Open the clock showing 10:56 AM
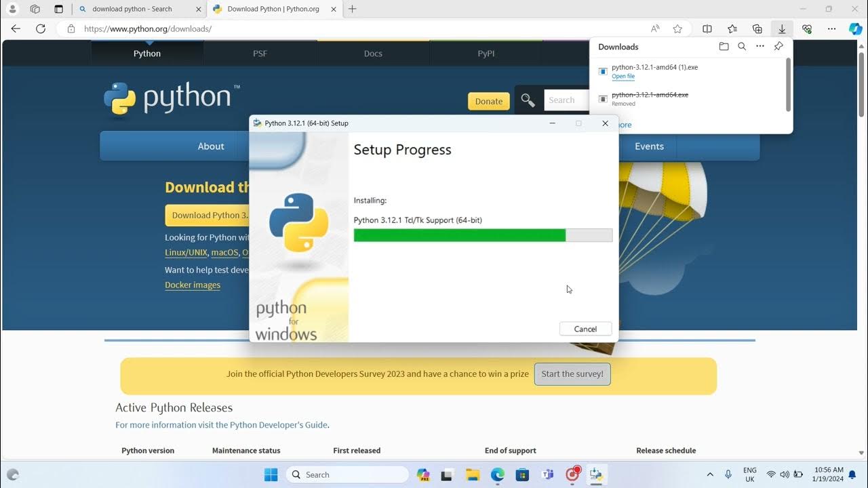 pos(828,474)
